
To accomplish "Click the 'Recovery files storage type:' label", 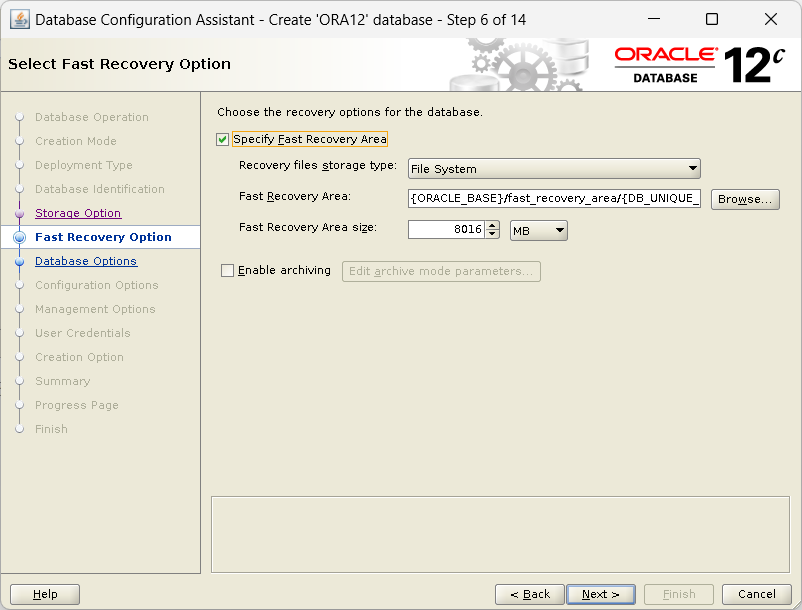I will pyautogui.click(x=318, y=166).
